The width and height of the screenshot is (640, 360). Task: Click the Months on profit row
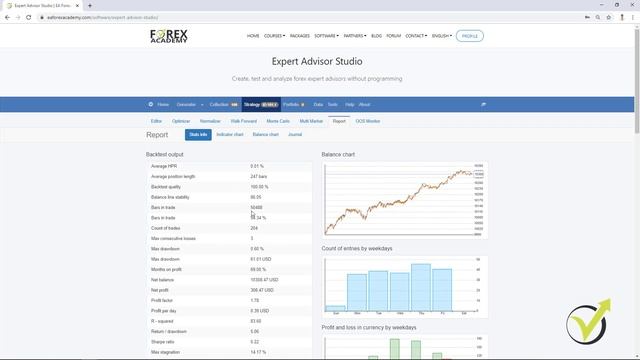pos(229,270)
